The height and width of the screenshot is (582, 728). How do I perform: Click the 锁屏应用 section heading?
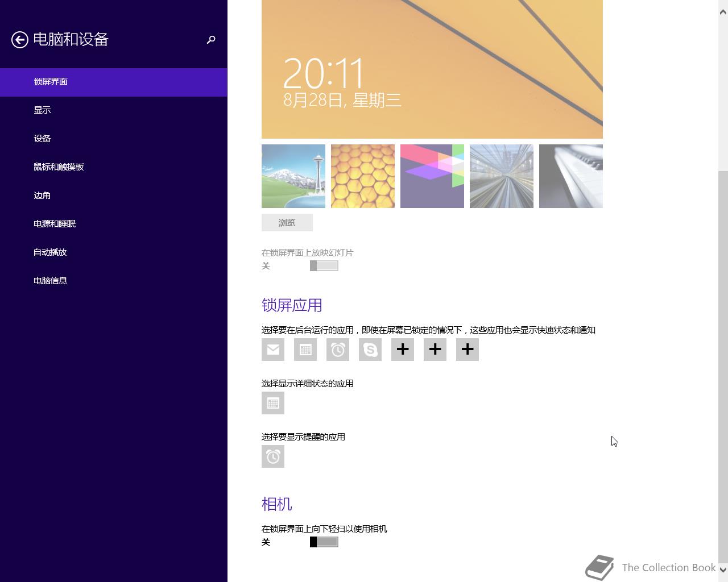(292, 305)
